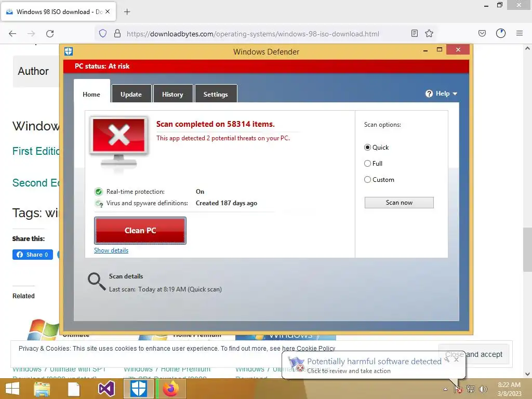Bookmark this page with the star
The width and height of the screenshot is (532, 399).
click(x=429, y=33)
